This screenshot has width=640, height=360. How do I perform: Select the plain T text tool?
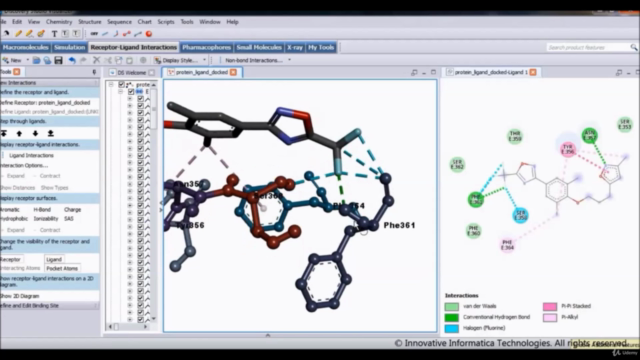click(x=54, y=34)
